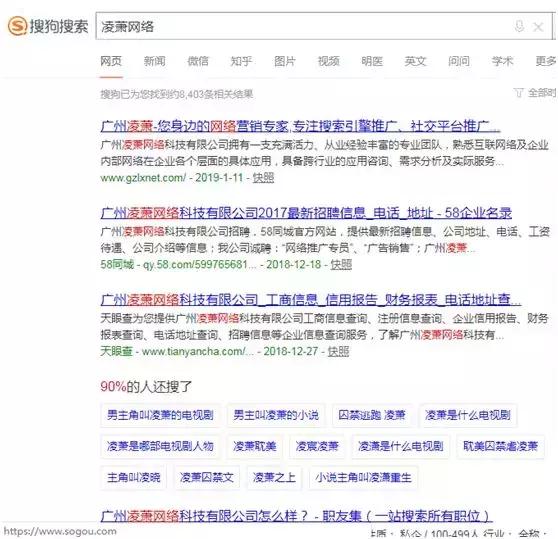Open the 58企业名录 recruitment result link
The height and width of the screenshot is (539, 558).
(x=306, y=213)
